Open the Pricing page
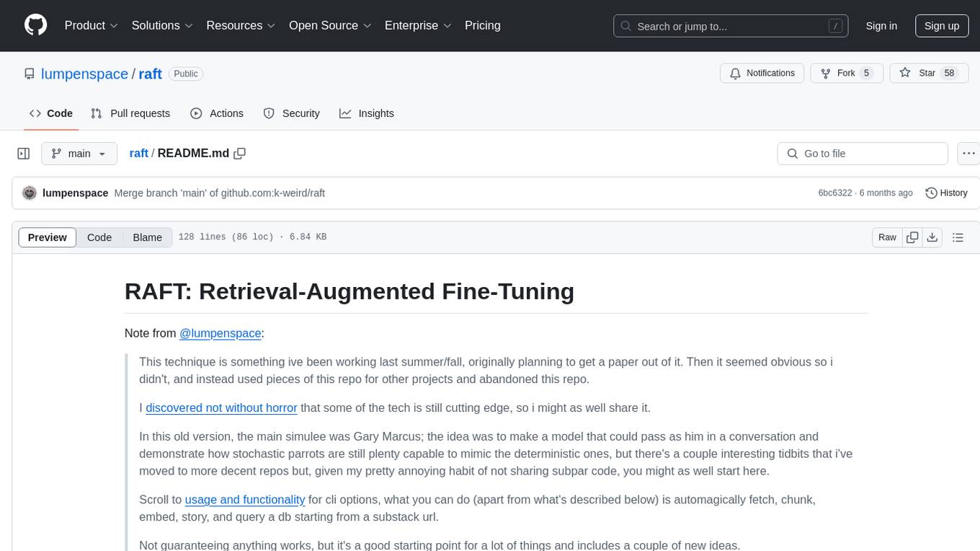Screen dimensions: 980x551 (483, 25)
